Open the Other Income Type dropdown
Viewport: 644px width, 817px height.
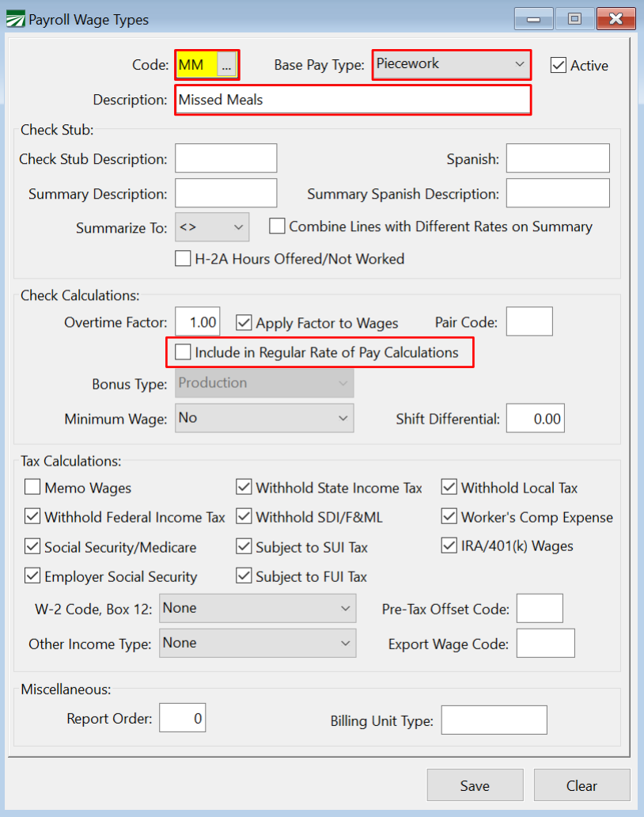click(x=258, y=644)
